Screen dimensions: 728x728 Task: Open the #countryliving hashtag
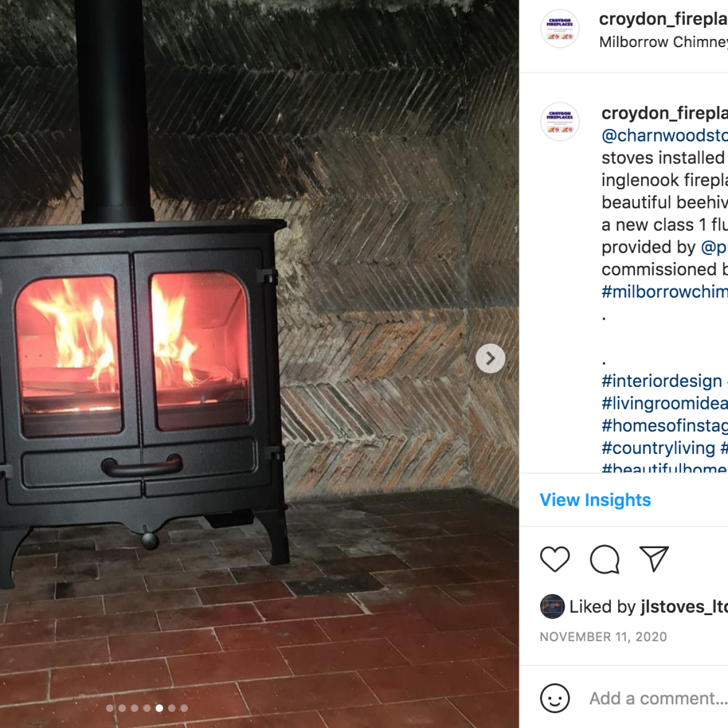coord(658,448)
